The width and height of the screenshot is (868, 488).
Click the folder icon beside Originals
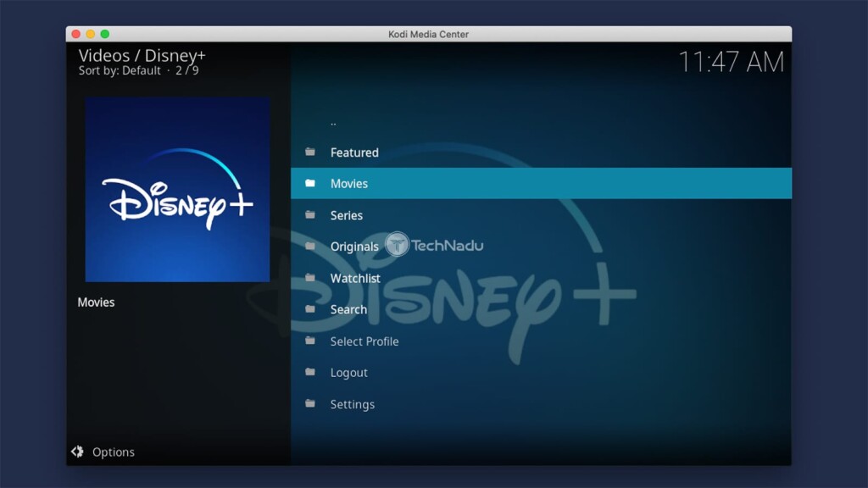pyautogui.click(x=310, y=247)
